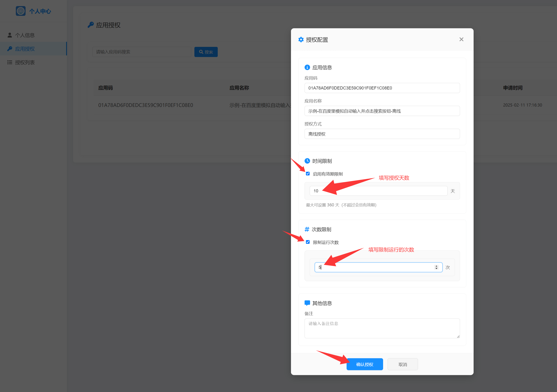The height and width of the screenshot is (392, 557).
Task: Click the blue 搜索 button
Action: [x=206, y=52]
